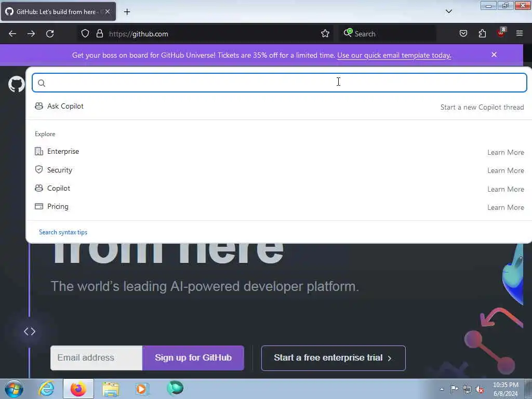Click the Copilot icon in the Explore list
This screenshot has height=399, width=532.
click(39, 188)
